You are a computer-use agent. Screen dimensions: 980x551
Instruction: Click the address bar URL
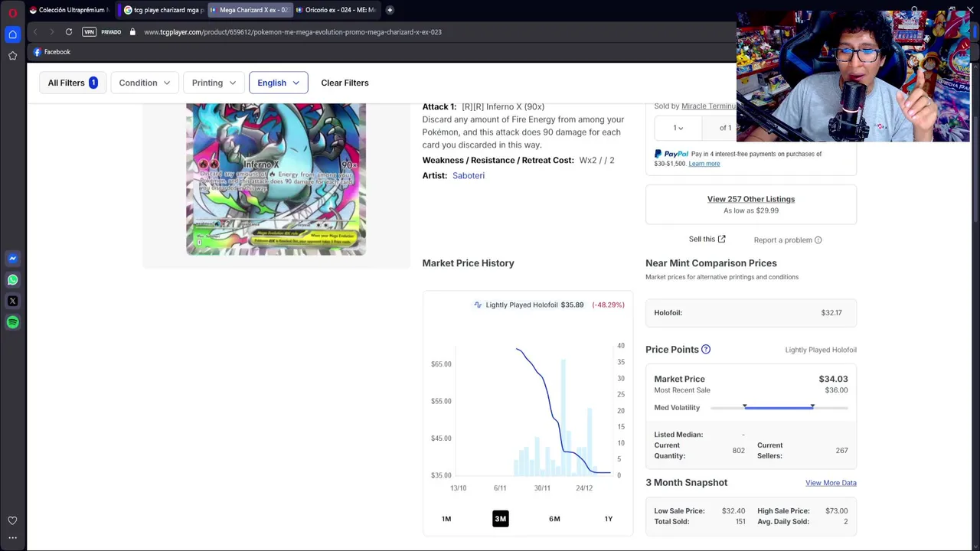(292, 32)
